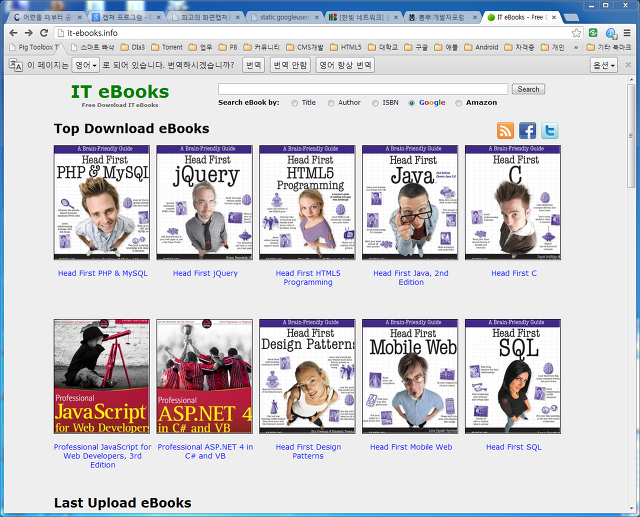Open the new tab button

571,17
